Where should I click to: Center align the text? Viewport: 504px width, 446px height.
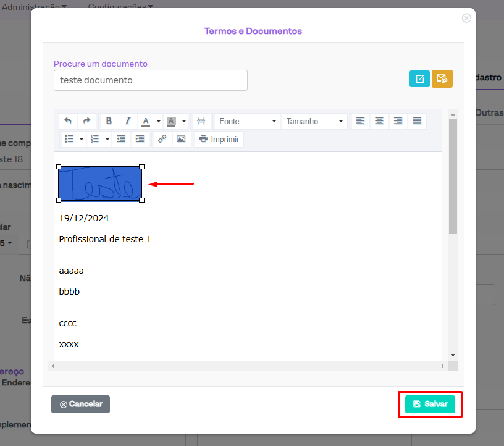point(379,121)
